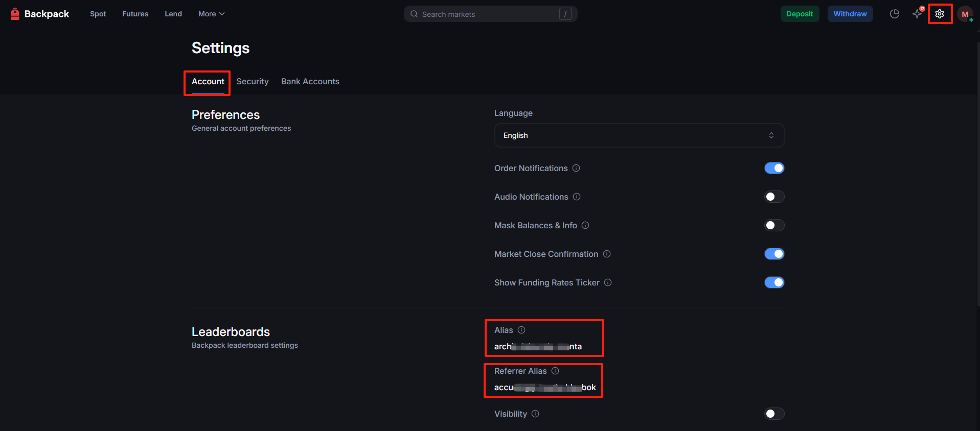
Task: Expand the More menu
Action: tap(211, 14)
